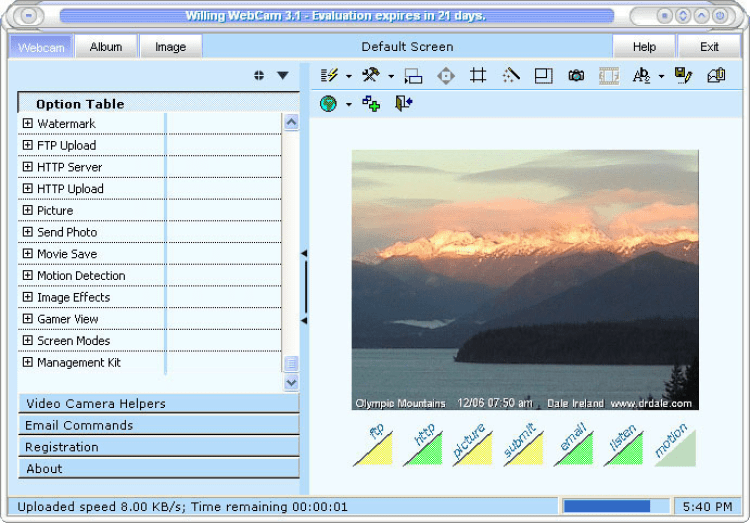Click the film strip movie icon
Screen dimensions: 750x523
608,75
